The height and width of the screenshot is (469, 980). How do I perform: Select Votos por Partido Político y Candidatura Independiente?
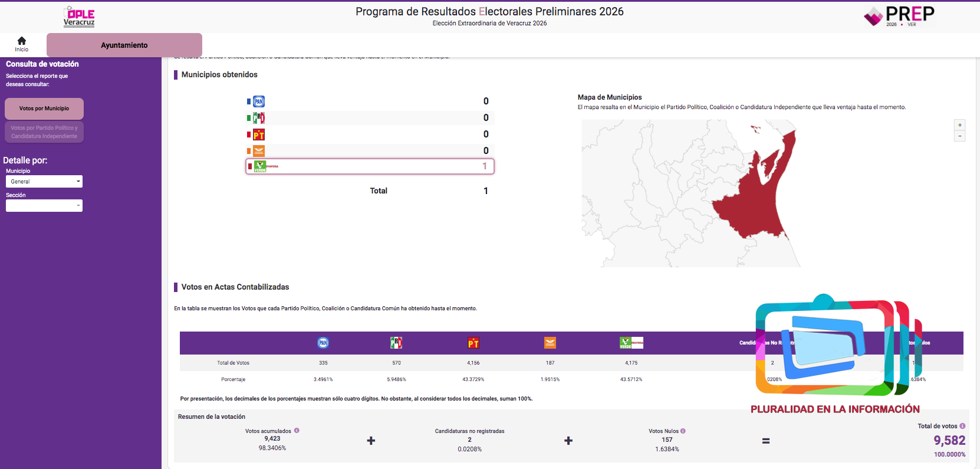click(x=44, y=132)
